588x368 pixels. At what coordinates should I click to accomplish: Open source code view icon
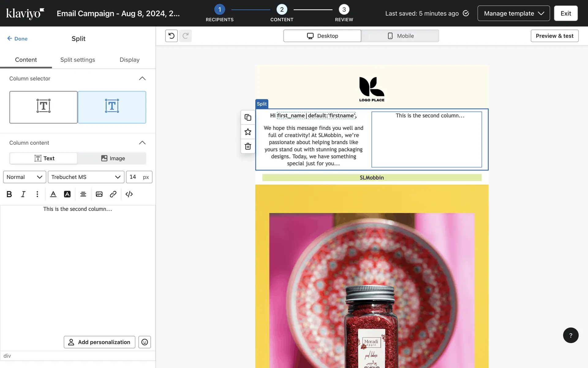pyautogui.click(x=129, y=194)
